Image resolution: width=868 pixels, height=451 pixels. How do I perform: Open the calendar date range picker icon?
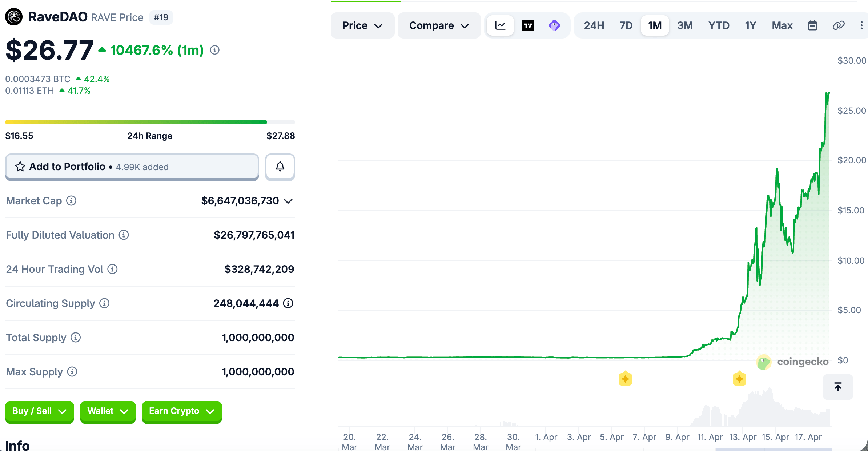point(813,25)
